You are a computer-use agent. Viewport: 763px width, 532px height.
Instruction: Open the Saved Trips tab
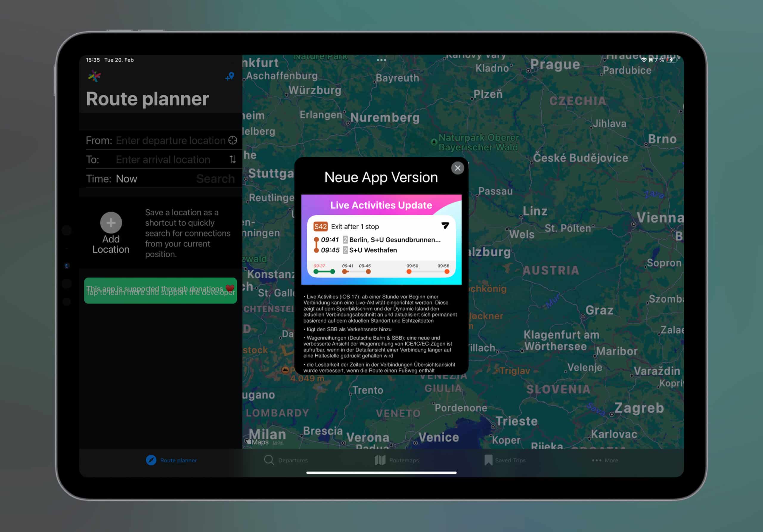505,460
